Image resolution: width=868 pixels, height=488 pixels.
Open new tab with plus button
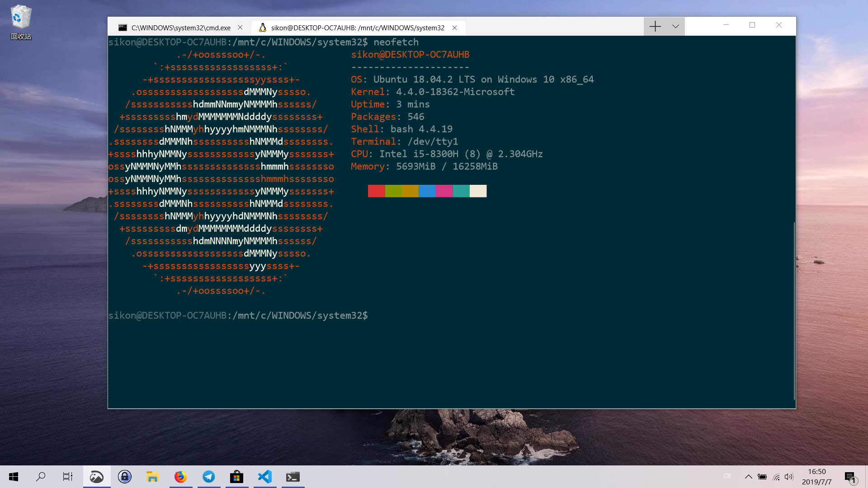point(655,27)
